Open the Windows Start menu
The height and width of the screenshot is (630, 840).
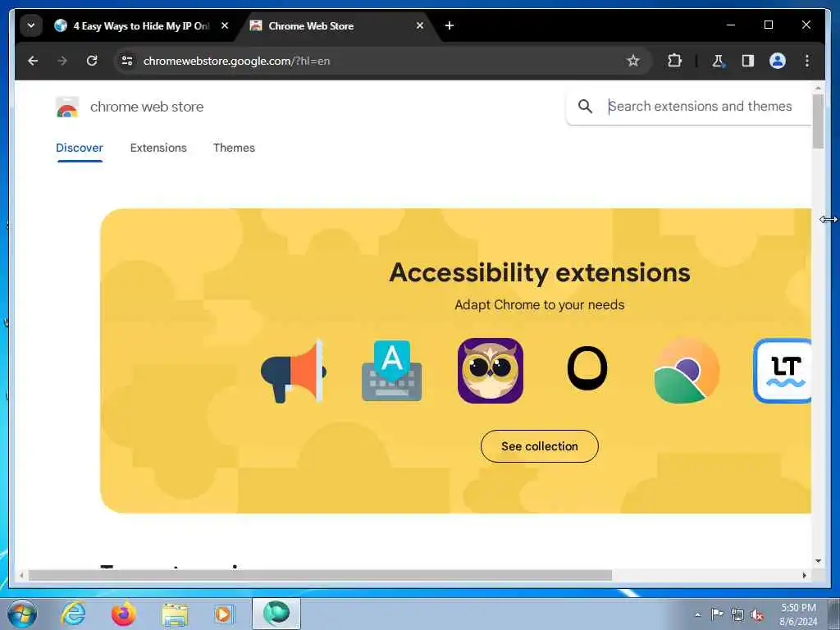click(22, 614)
